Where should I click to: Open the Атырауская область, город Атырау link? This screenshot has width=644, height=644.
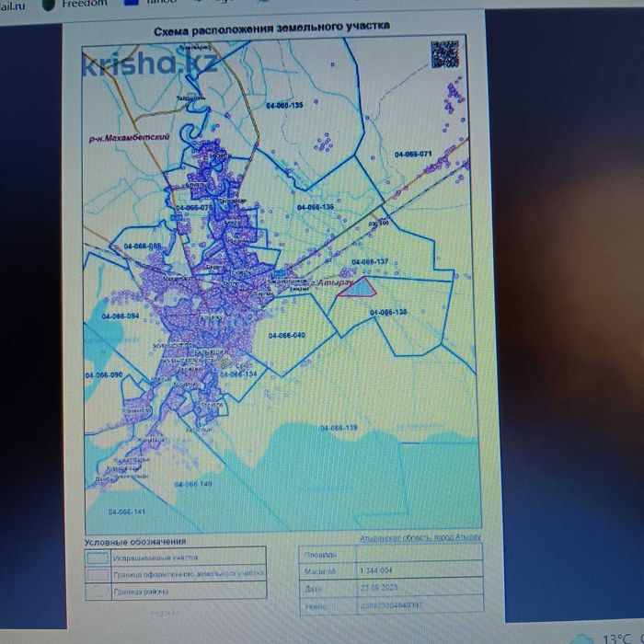(x=420, y=537)
